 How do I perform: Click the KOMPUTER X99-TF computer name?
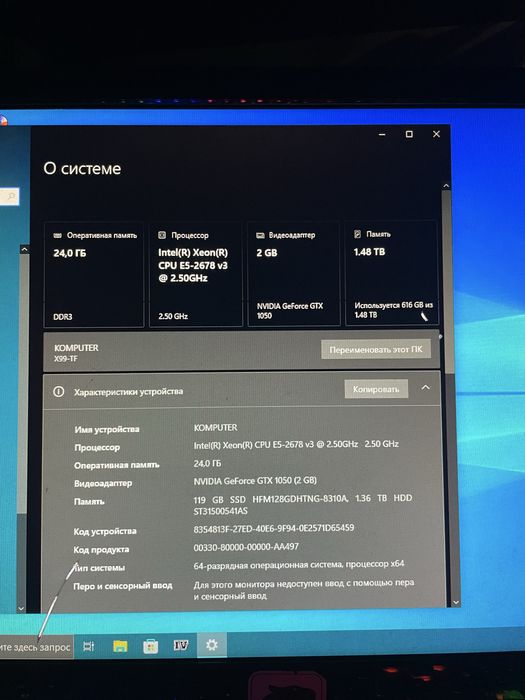[x=76, y=353]
